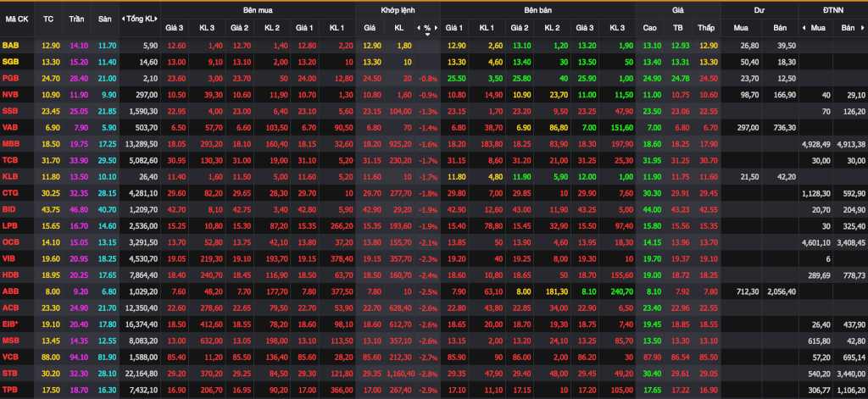The height and width of the screenshot is (399, 868).
Task: Click the right arrow beside the % header
Action: [436, 27]
